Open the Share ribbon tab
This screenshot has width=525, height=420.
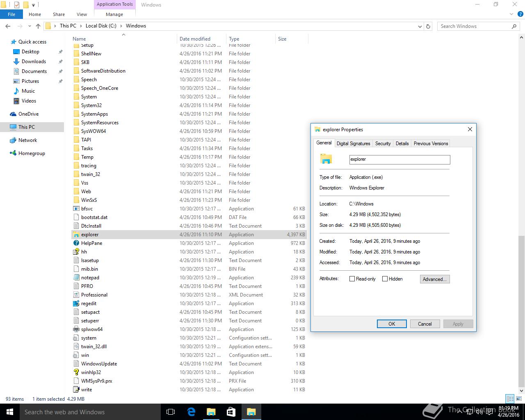click(x=59, y=14)
